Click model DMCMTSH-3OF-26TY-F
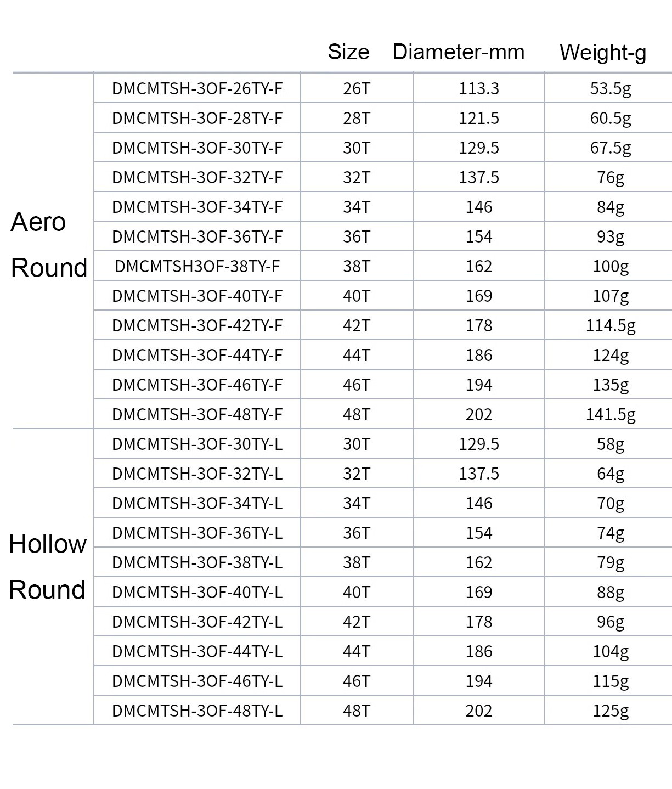 [197, 88]
